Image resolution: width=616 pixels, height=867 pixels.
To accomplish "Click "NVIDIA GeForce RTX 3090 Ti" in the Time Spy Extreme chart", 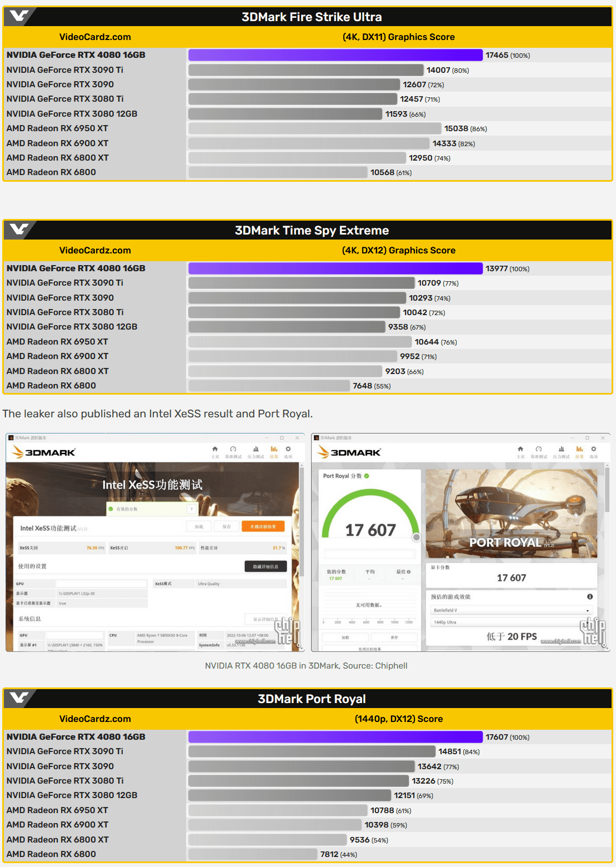I will 65,283.
